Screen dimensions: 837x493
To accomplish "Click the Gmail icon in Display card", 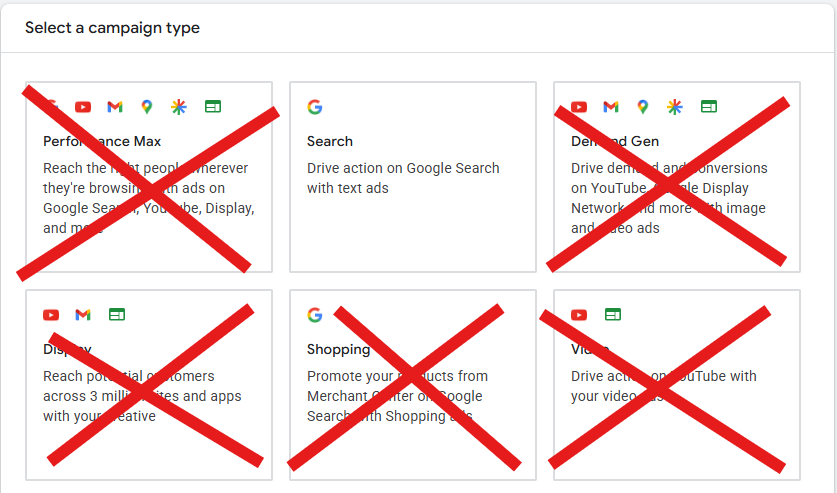I will (83, 315).
